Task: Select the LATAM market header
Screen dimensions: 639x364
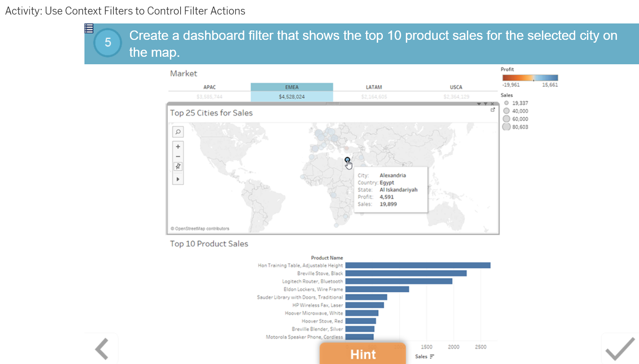Action: [x=374, y=87]
